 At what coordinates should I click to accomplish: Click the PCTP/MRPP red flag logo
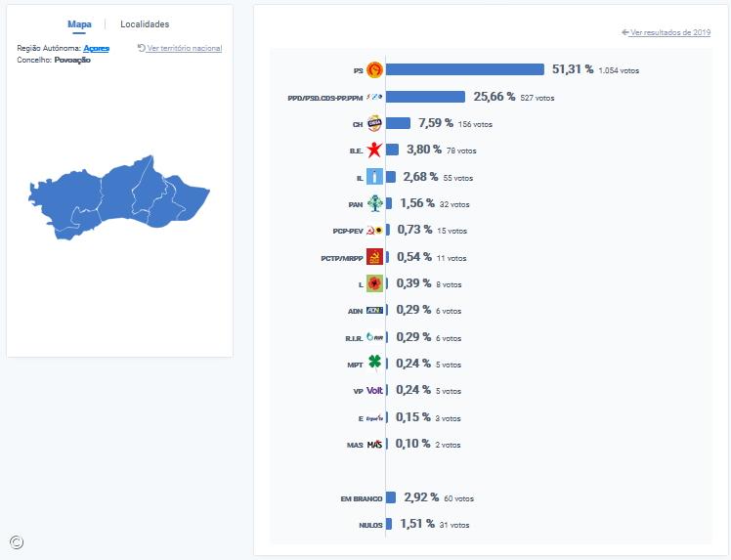pos(373,257)
